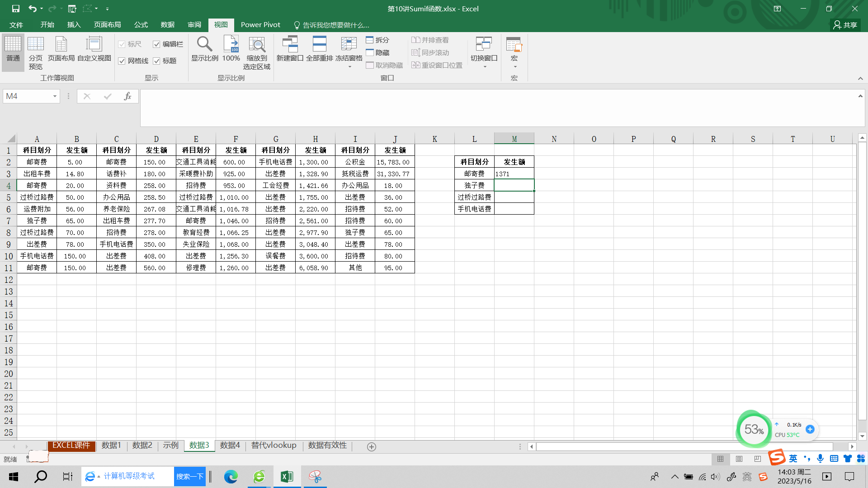Click the Insert Function fx icon
The height and width of the screenshot is (488, 868).
coord(127,96)
